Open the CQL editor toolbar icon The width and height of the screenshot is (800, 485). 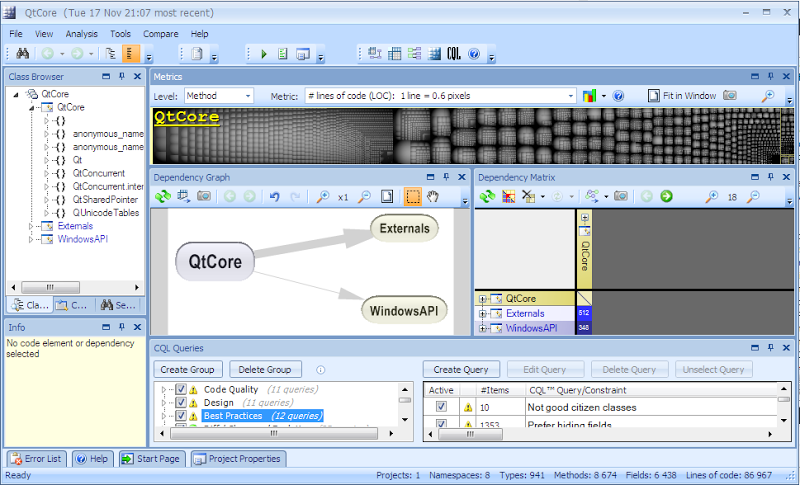point(454,54)
